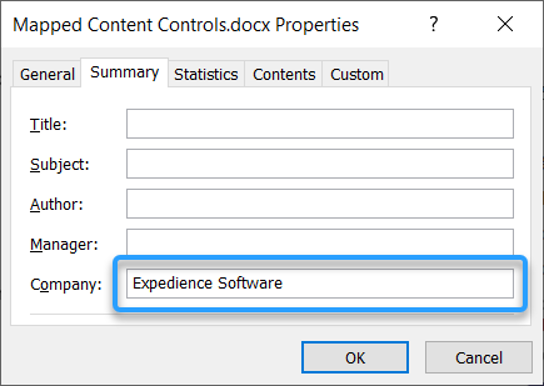Click the Author: label
Screen dimensions: 545x387
[57, 204]
